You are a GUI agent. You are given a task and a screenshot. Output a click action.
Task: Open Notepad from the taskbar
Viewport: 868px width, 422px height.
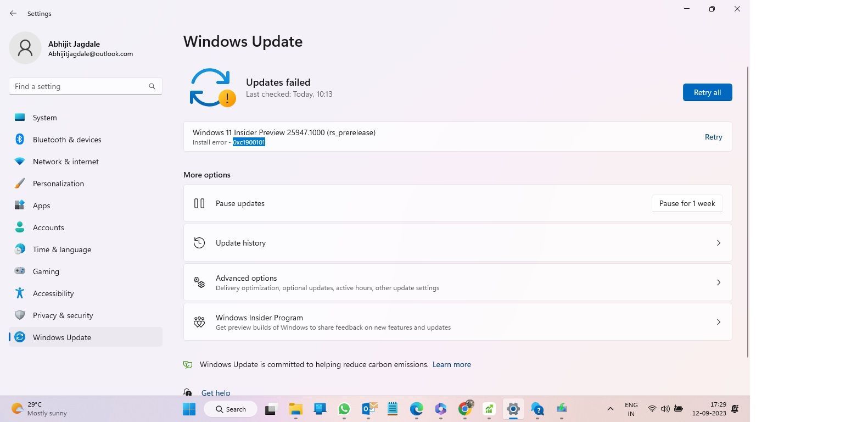[393, 409]
